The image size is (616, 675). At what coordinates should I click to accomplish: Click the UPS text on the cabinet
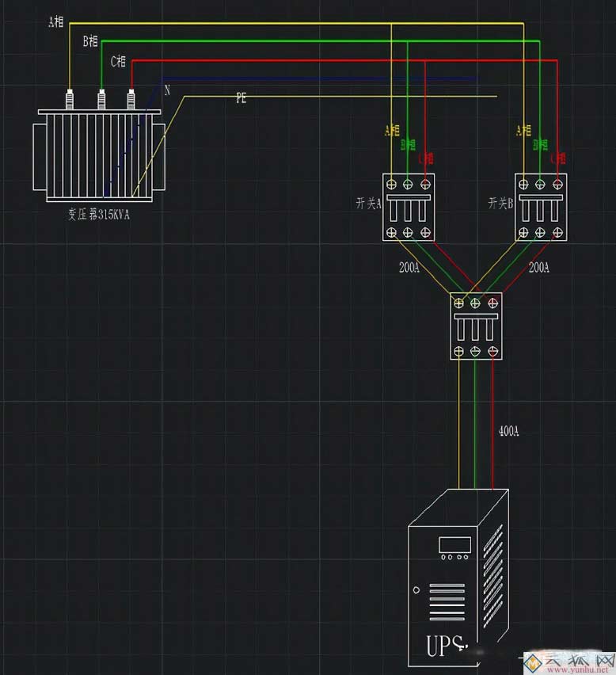(x=446, y=646)
